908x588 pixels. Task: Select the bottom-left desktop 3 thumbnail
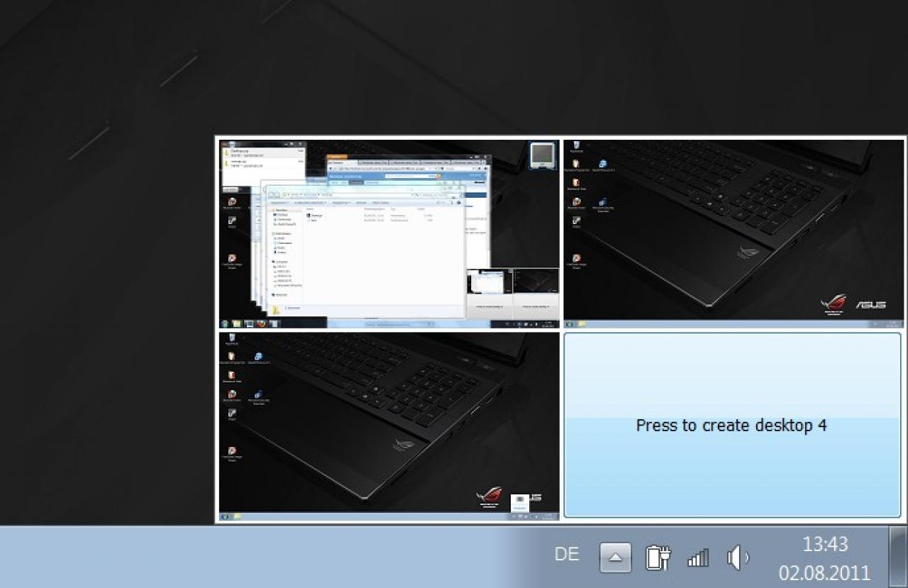point(389,426)
